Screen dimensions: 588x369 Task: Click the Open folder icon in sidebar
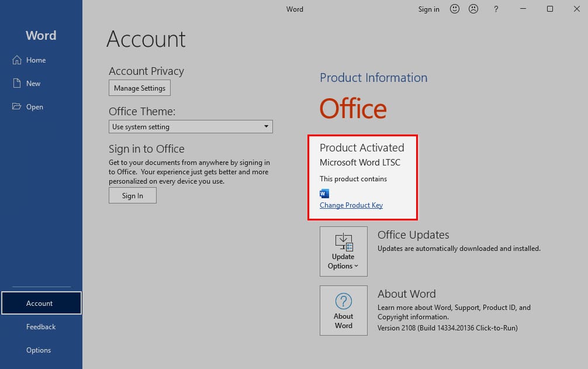coord(16,106)
